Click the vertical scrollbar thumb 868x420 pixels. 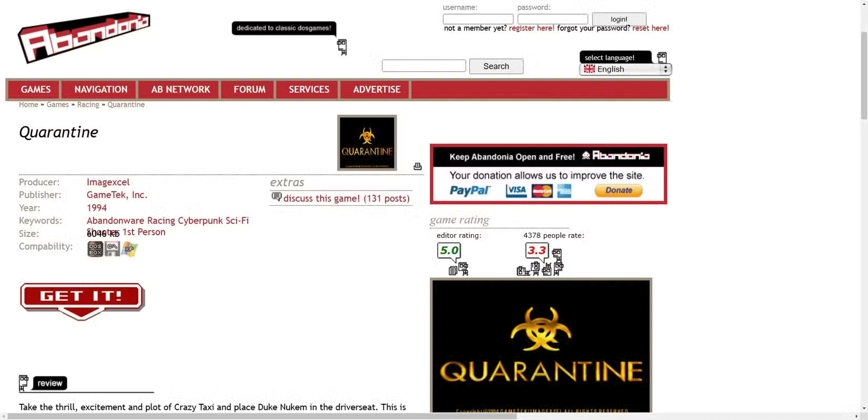pyautogui.click(x=864, y=75)
